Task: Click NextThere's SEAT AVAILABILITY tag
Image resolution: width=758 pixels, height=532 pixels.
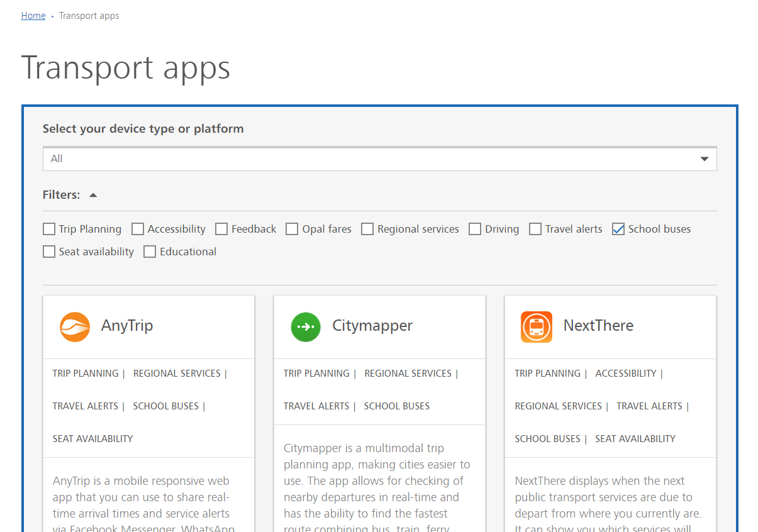Action: tap(635, 439)
